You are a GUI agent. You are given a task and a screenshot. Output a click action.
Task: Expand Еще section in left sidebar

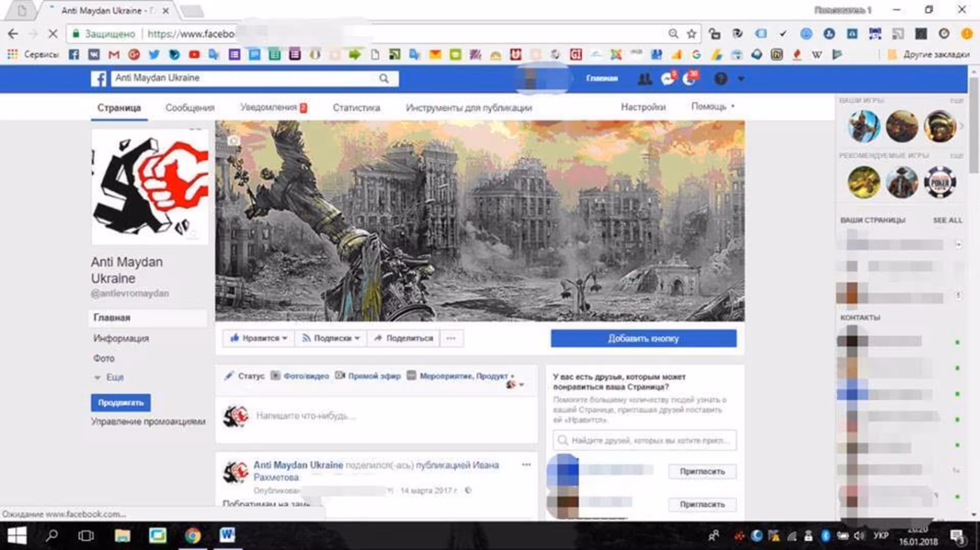coord(109,378)
